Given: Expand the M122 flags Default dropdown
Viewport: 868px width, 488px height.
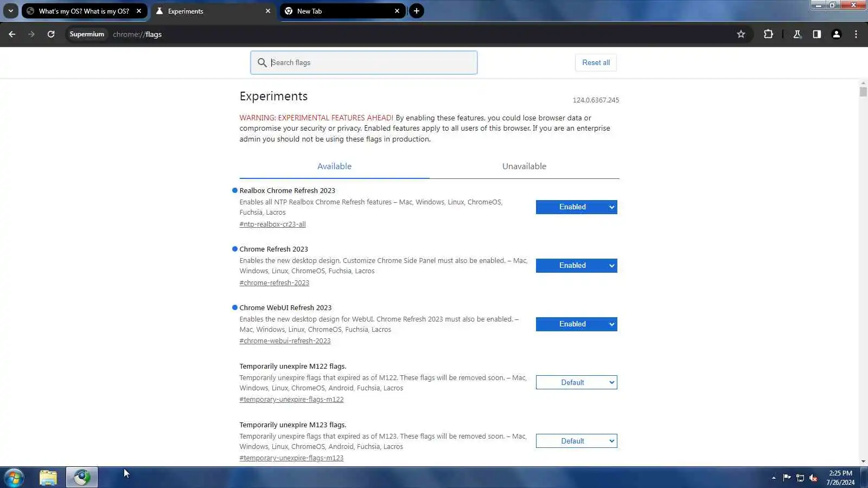Looking at the screenshot, I should tap(576, 383).
